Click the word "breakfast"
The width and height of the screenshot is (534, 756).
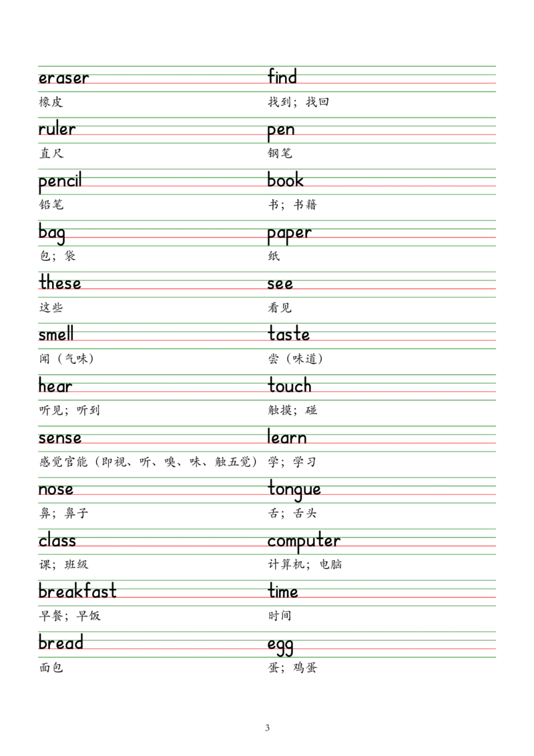77,592
